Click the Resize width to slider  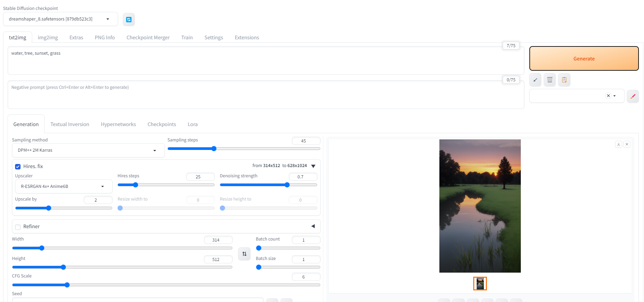(166, 208)
